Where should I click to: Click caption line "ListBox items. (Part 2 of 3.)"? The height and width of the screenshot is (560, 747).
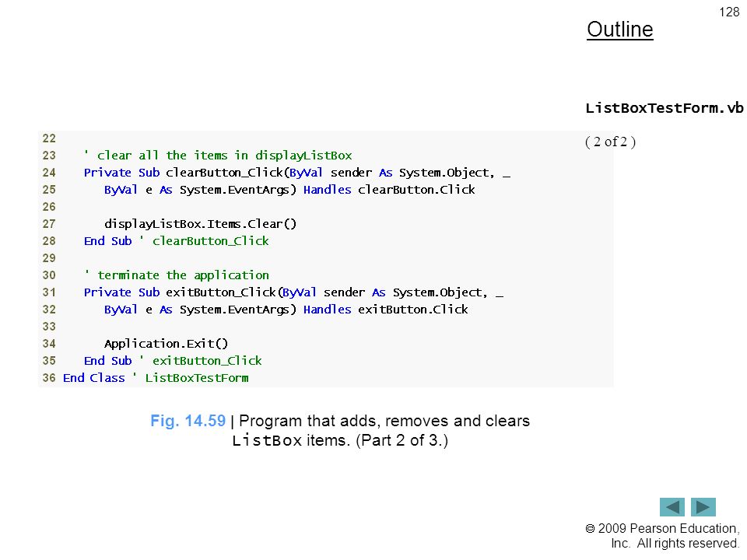[340, 440]
